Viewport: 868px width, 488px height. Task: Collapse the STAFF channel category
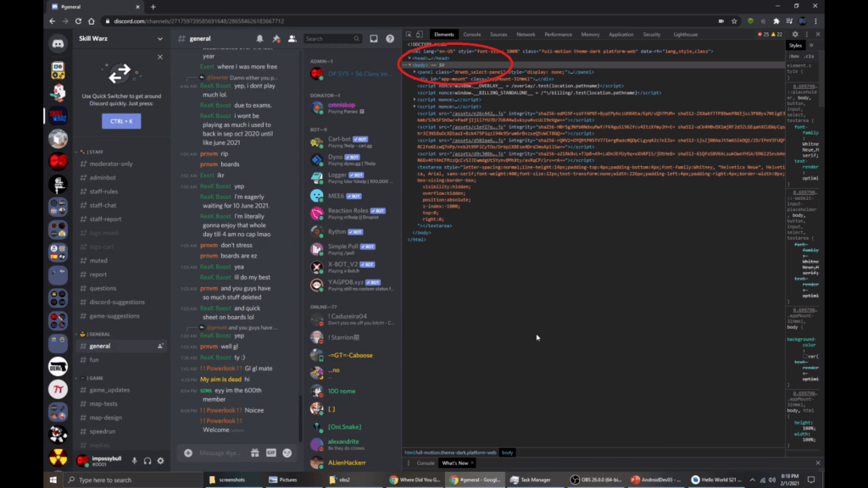pos(92,152)
